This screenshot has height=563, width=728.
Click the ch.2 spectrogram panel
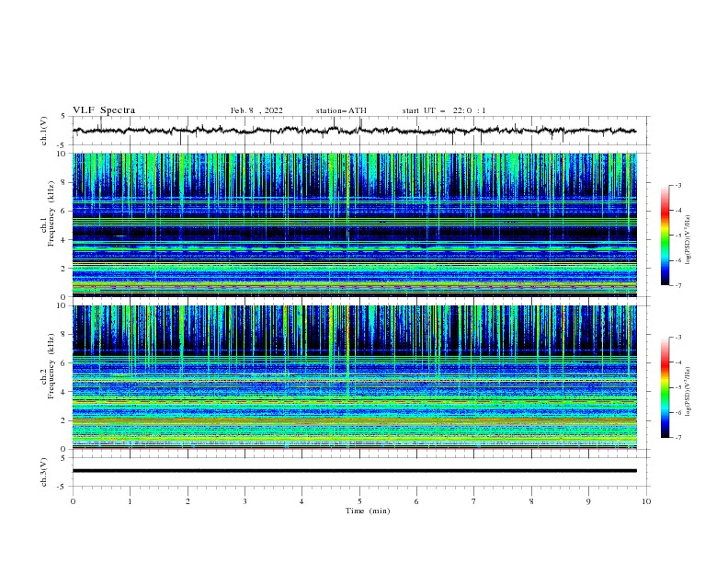[355, 377]
